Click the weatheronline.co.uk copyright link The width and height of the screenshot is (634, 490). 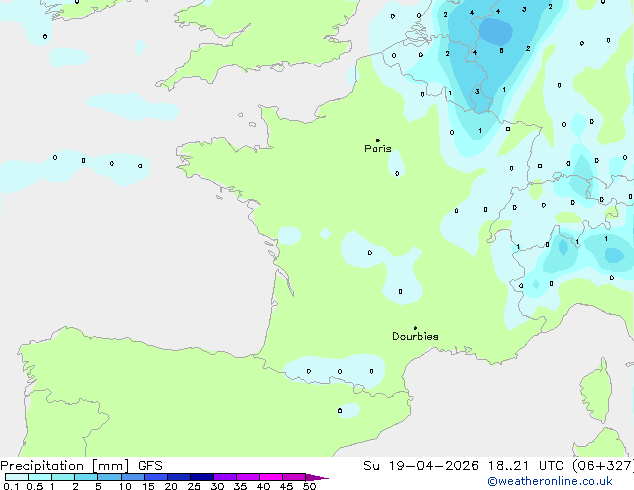point(550,481)
